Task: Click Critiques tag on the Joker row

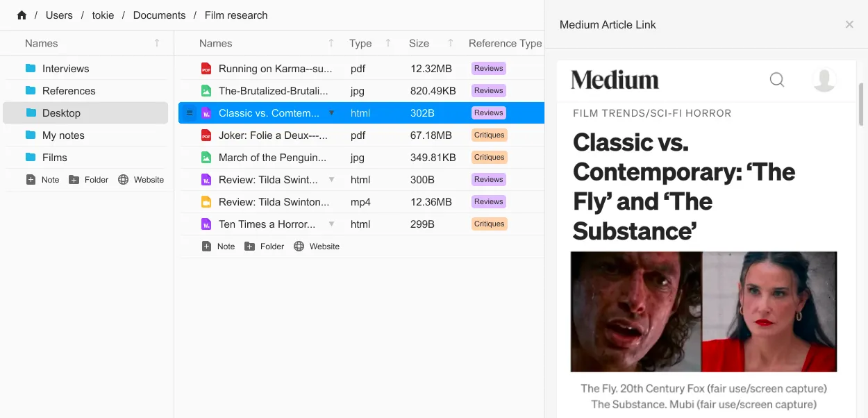Action: click(489, 135)
